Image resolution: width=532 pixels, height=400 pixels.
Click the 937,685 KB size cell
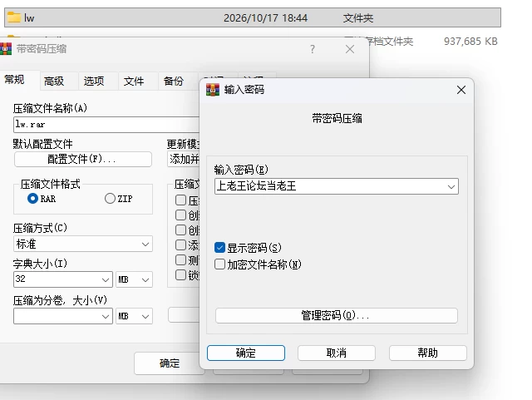click(470, 42)
